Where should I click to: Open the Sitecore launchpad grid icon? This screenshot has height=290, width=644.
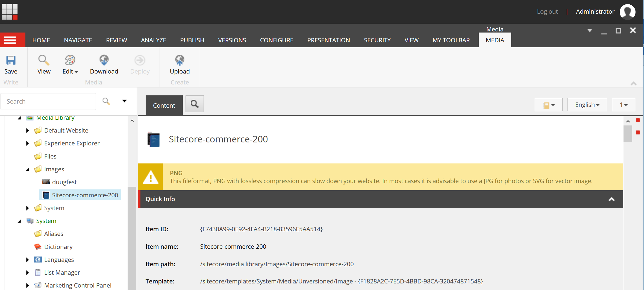pos(10,11)
